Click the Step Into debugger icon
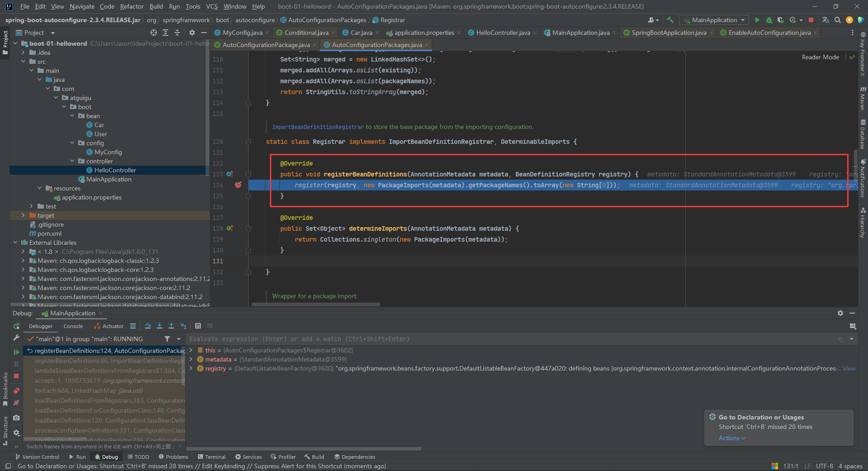This screenshot has width=868, height=471. 160,326
